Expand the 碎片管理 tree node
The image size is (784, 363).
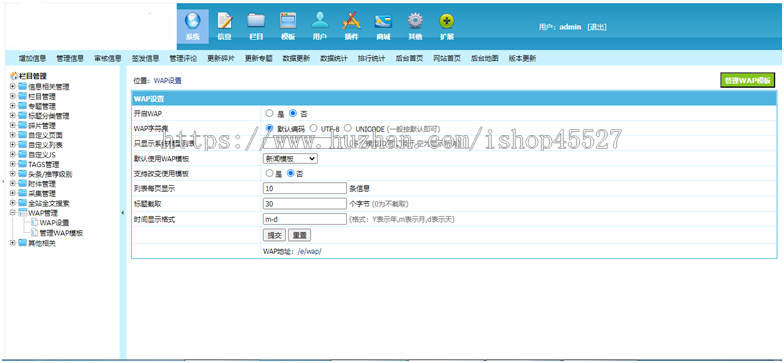12,125
